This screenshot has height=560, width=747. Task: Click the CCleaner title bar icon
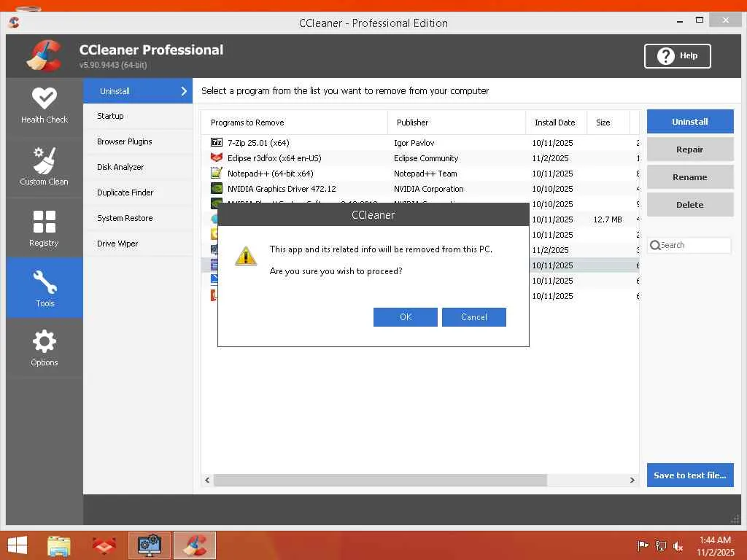tap(14, 23)
